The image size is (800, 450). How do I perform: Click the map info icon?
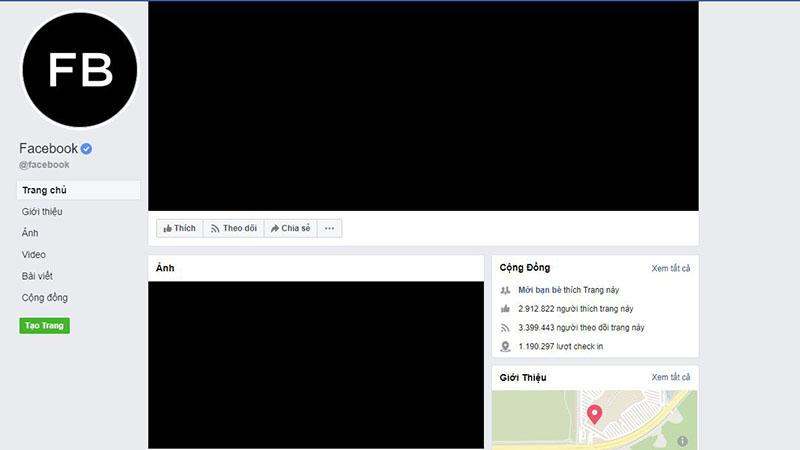pos(682,441)
